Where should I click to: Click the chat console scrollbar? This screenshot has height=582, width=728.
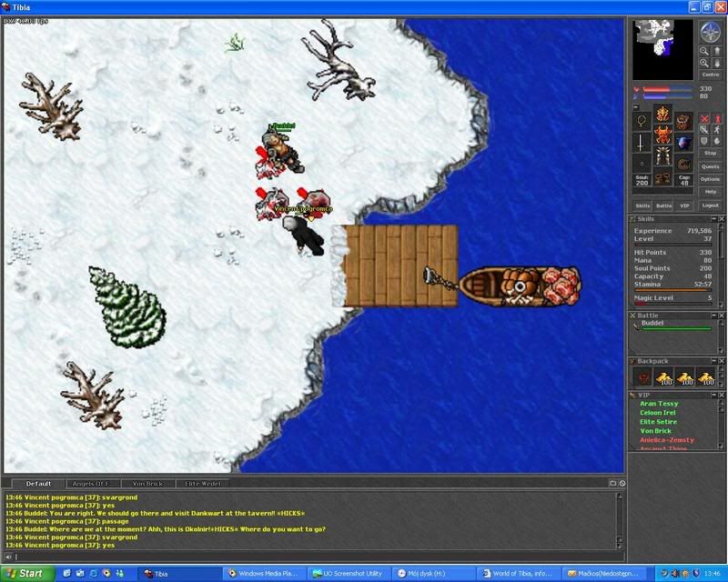pyautogui.click(x=619, y=520)
